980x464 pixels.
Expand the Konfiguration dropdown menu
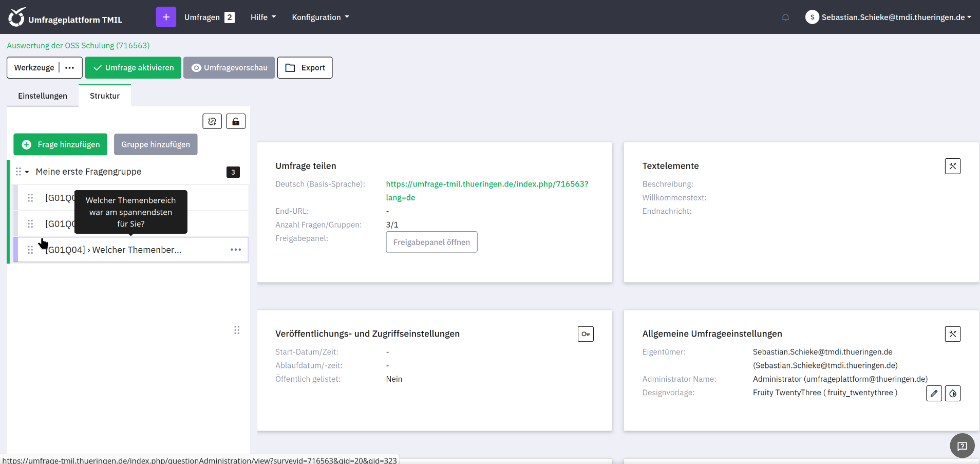tap(320, 17)
